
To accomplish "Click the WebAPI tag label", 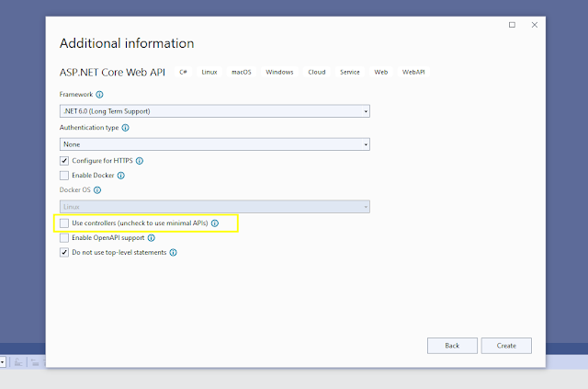I will (413, 72).
